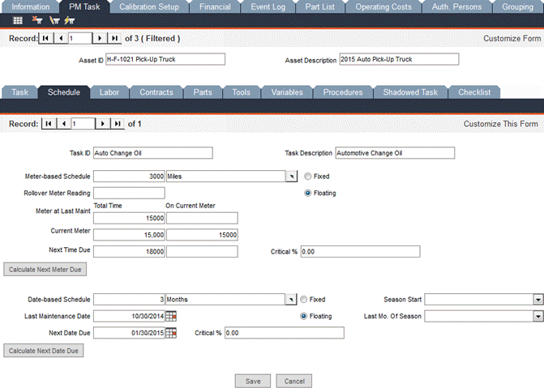
Task: Open the Season Start dropdown
Action: point(538,299)
